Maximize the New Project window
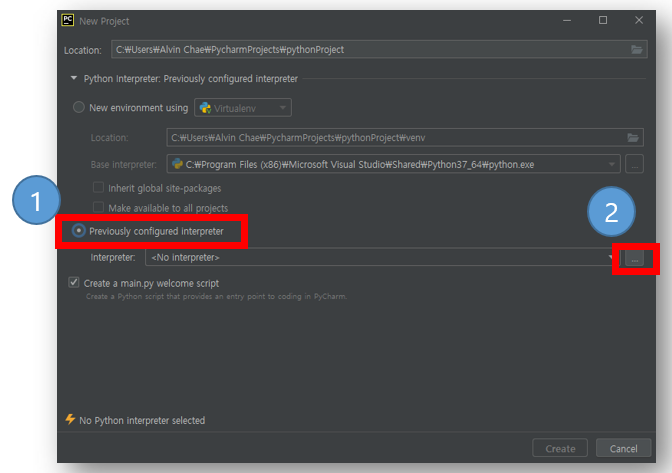The image size is (672, 473). point(603,20)
